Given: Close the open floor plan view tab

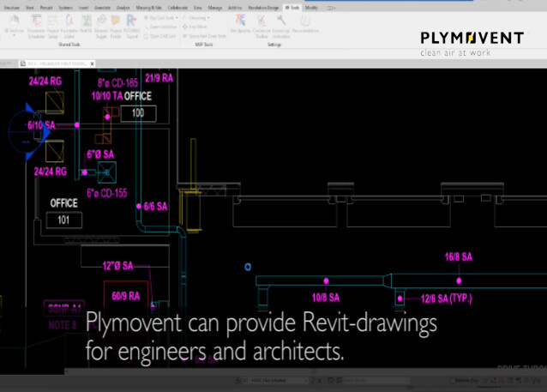Looking at the screenshot, I should click(x=92, y=63).
